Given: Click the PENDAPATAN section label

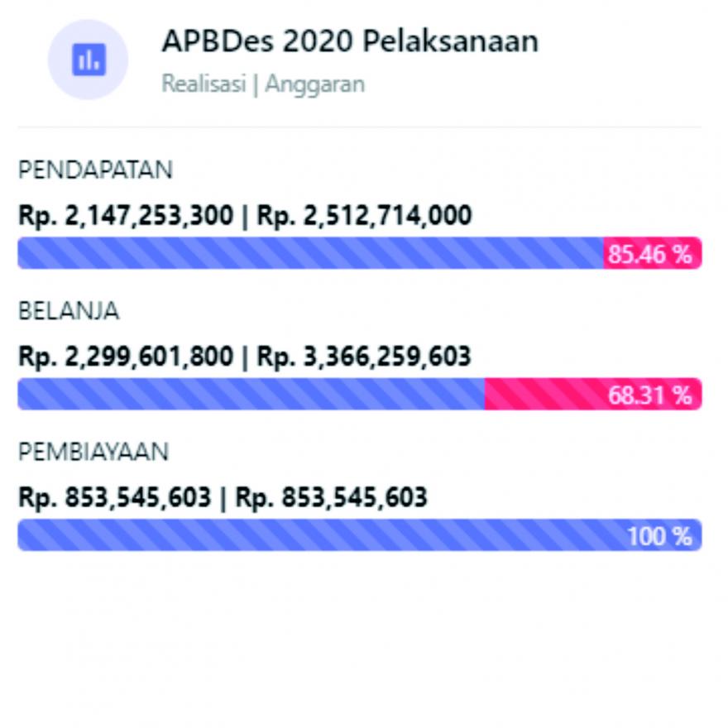Looking at the screenshot, I should point(95,170).
